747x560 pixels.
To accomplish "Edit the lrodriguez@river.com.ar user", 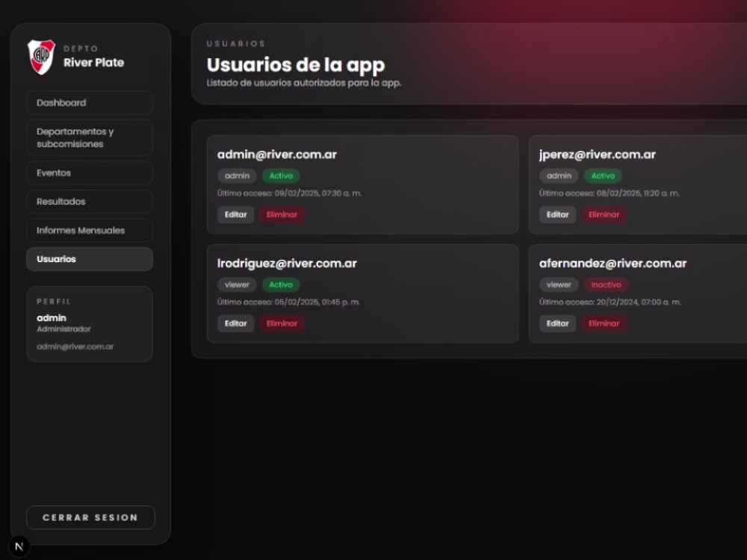I will pos(236,324).
